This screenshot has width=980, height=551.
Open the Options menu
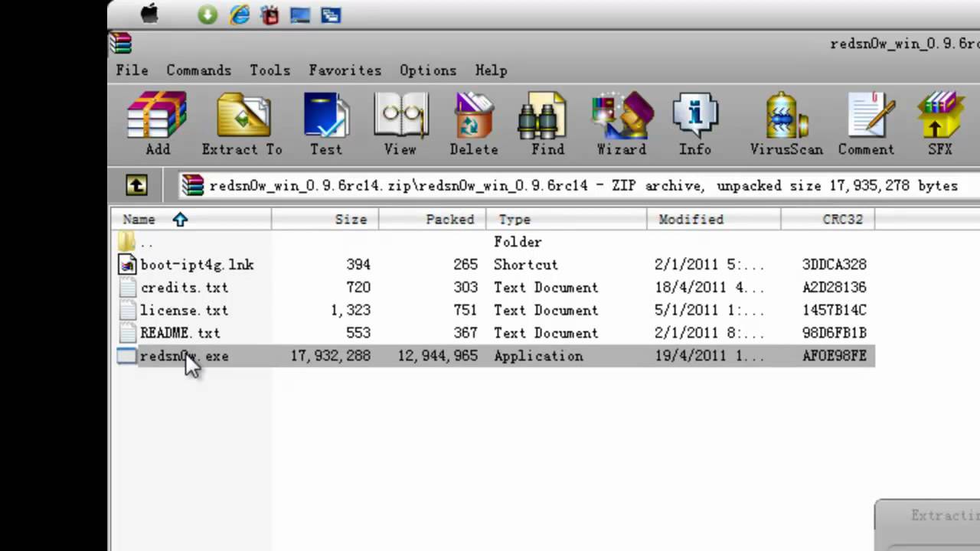tap(428, 70)
